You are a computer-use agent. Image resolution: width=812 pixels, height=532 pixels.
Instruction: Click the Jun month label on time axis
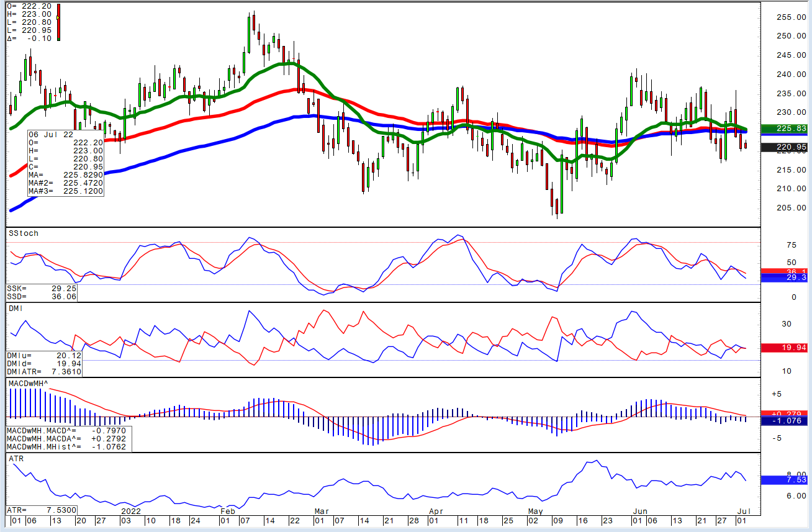coord(641,511)
